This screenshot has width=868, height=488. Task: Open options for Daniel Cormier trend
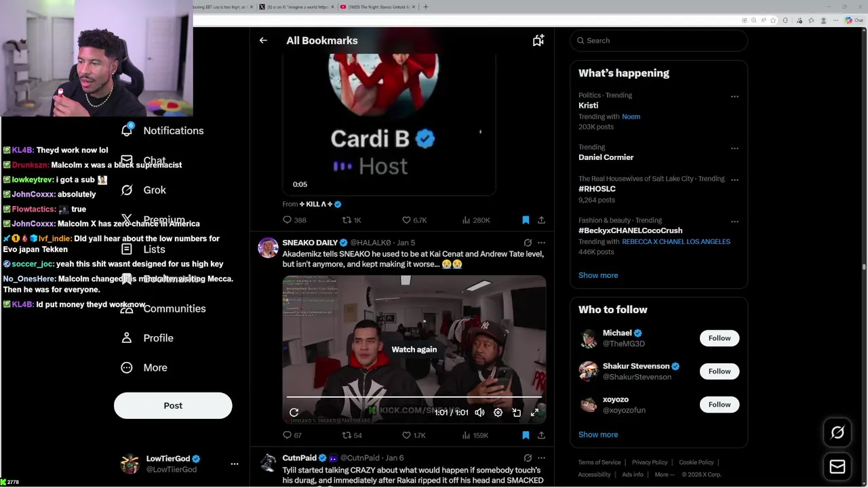click(734, 148)
